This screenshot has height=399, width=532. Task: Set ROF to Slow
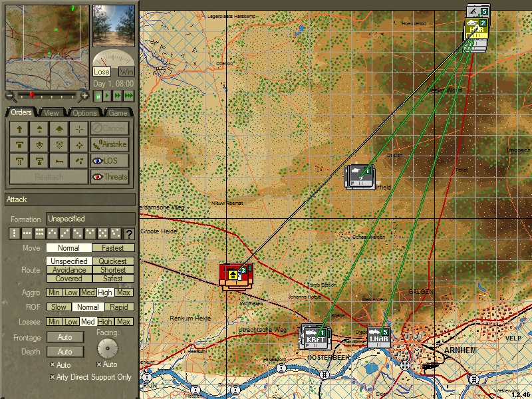click(59, 307)
